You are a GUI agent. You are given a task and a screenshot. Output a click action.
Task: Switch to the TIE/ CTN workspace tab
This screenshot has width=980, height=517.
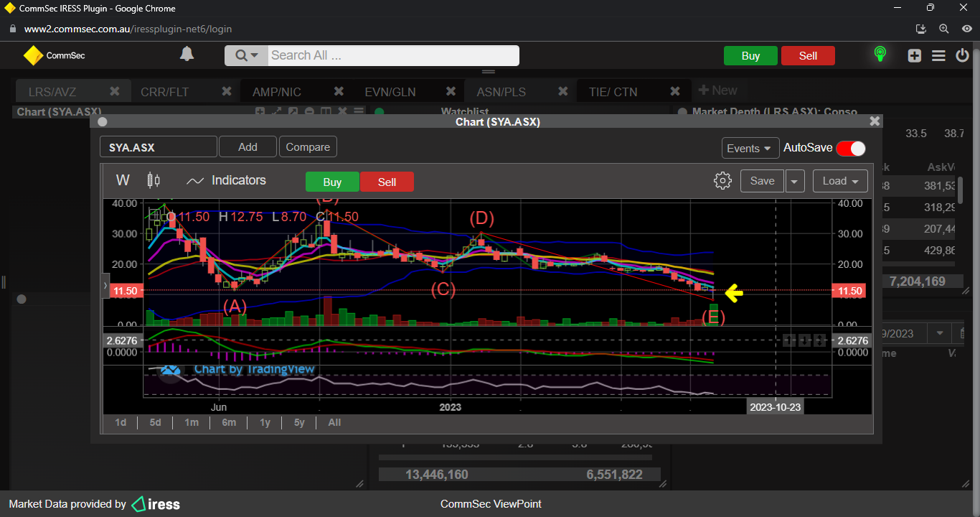coord(613,92)
